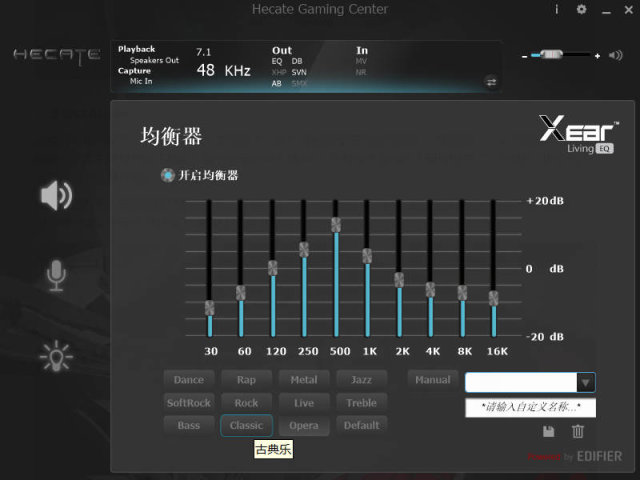Viewport: 640px width, 480px height.
Task: Click the master volume slider knob
Action: 551,55
